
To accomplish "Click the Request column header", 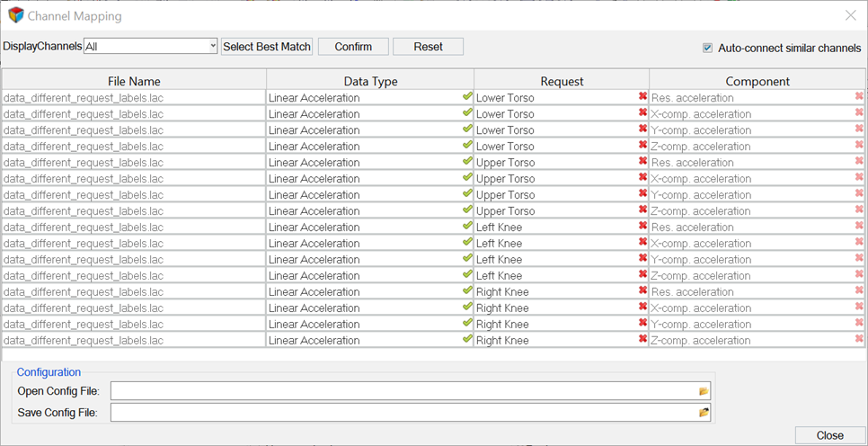I will [562, 81].
